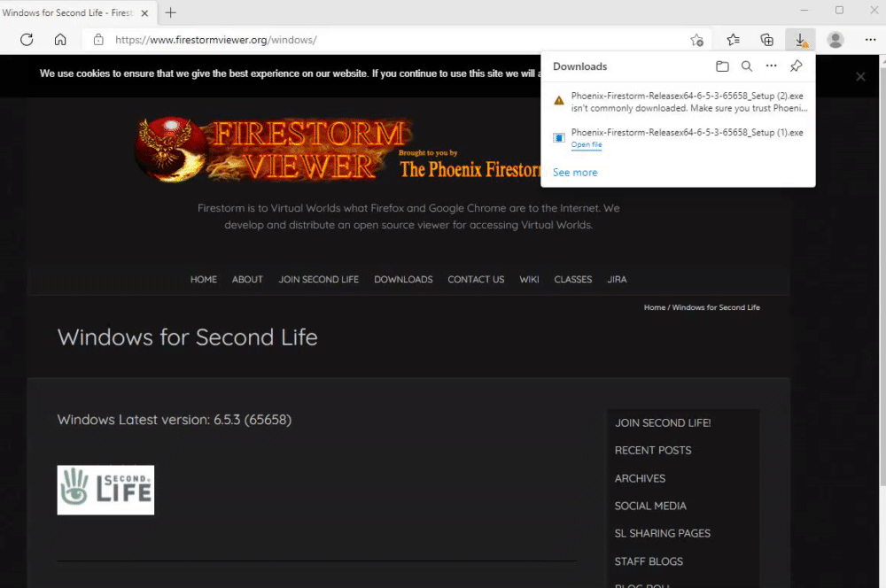This screenshot has width=886, height=588.
Task: Open the WIKI menu item
Action: point(529,279)
